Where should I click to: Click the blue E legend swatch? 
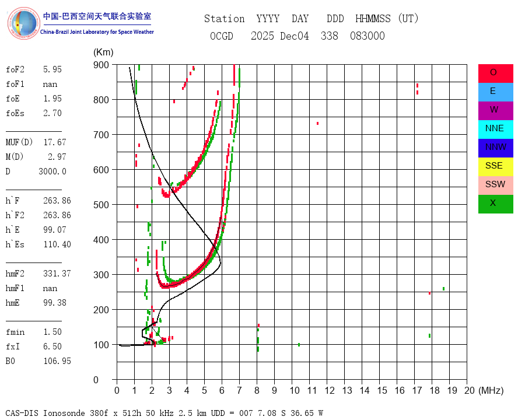pos(495,92)
